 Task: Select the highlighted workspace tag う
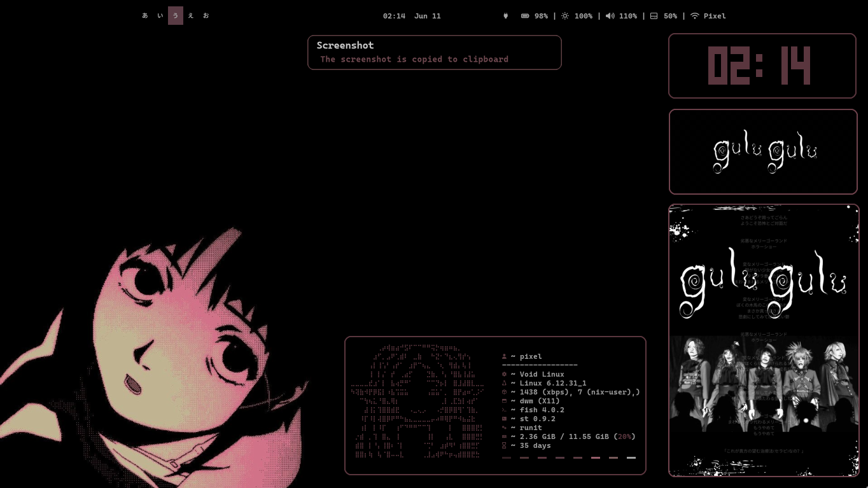click(176, 16)
